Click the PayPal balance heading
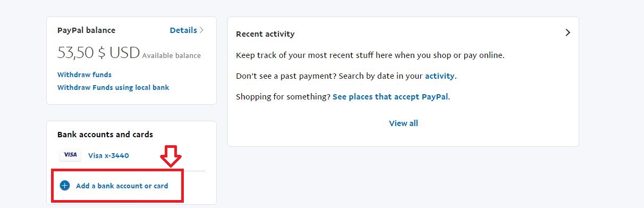The height and width of the screenshot is (208, 644). click(x=86, y=30)
